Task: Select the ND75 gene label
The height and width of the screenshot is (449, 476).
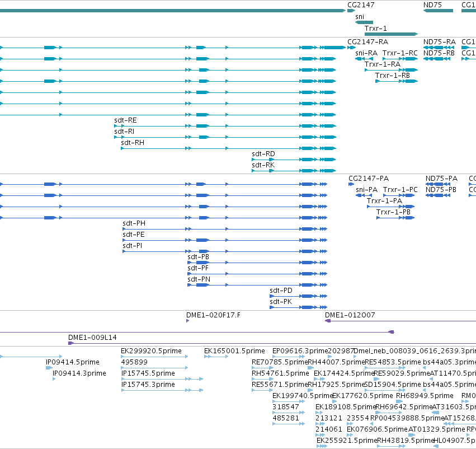Action: point(432,5)
